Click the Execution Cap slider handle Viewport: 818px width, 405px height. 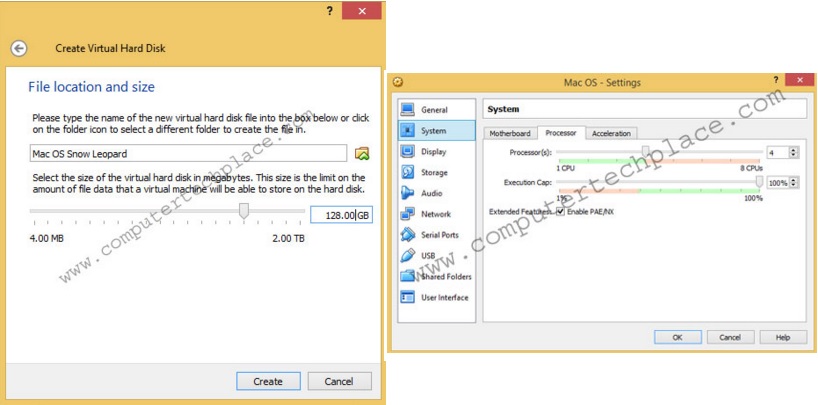click(759, 181)
